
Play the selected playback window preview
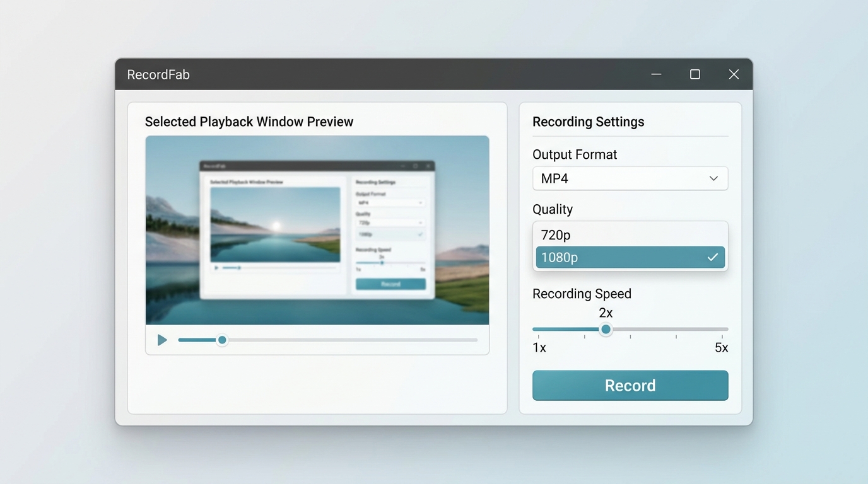[x=162, y=340]
